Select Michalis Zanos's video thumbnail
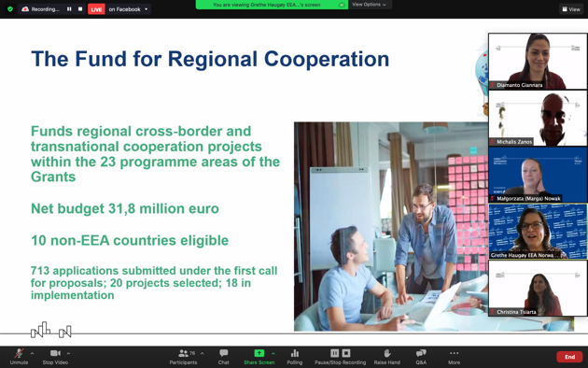588x368 pixels. pos(538,118)
